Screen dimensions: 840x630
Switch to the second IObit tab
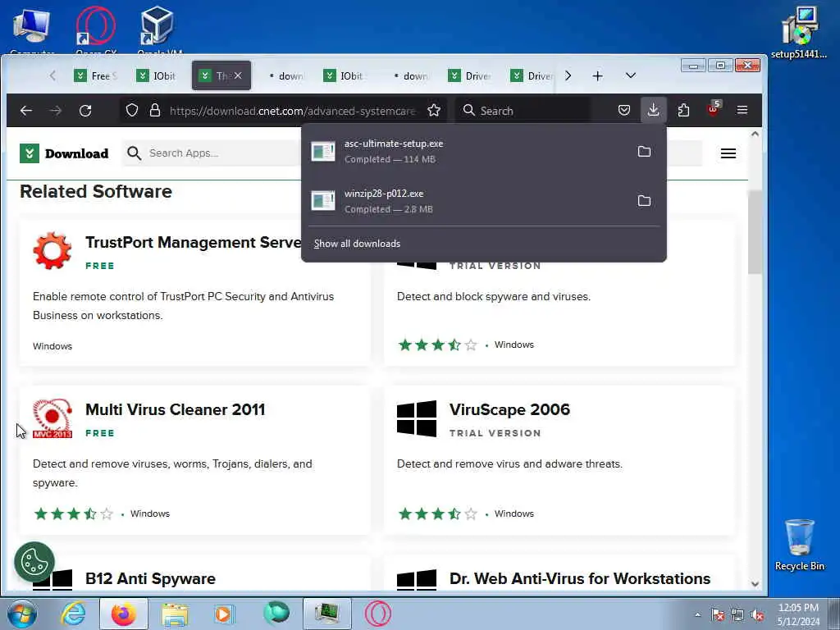tap(344, 75)
